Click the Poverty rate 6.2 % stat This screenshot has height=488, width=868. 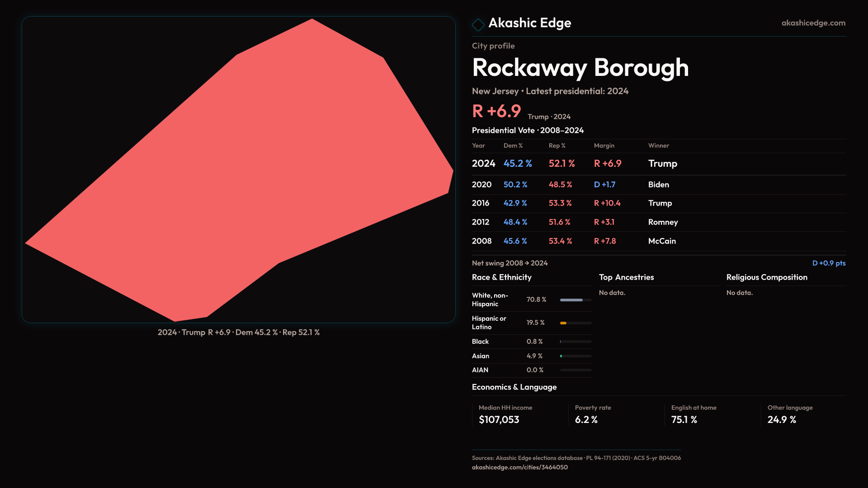tap(586, 420)
